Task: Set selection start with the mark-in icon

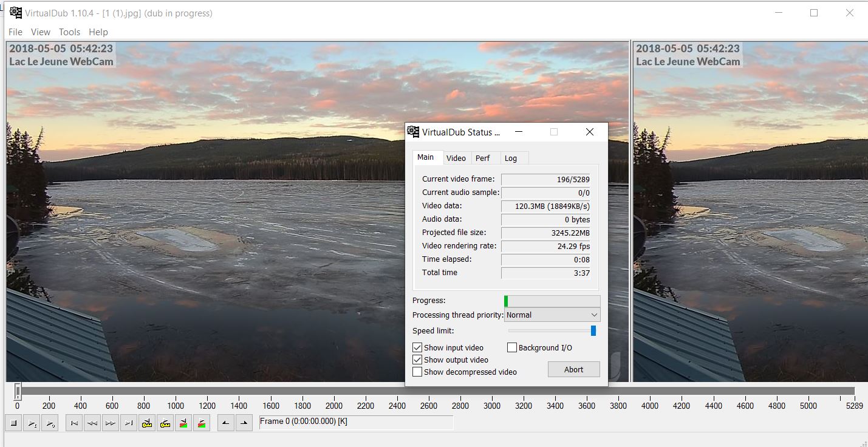Action: pyautogui.click(x=226, y=423)
